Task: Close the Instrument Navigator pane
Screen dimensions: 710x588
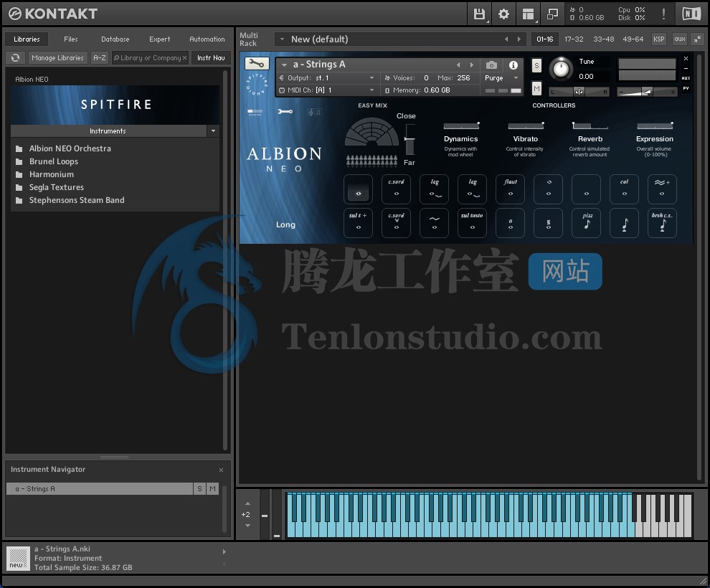Action: (x=221, y=470)
